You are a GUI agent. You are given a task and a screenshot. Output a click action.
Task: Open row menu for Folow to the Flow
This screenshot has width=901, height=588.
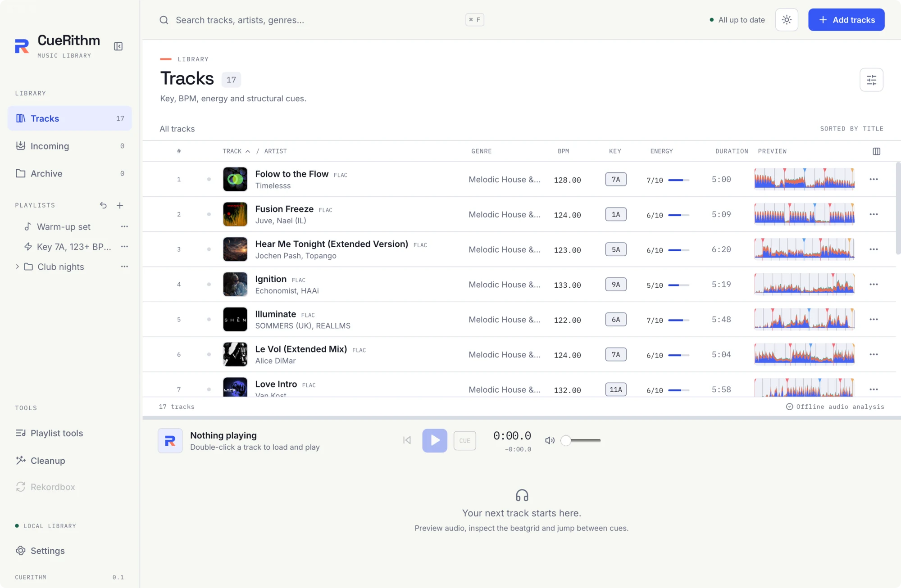874,179
